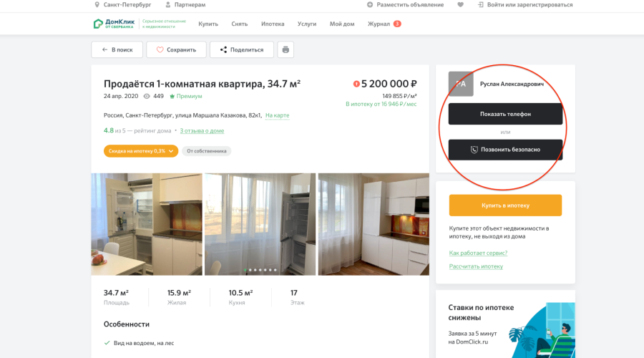Screen dimensions: 644x358
Task: Open the 3 отзыва о доме link
Action: pyautogui.click(x=202, y=131)
